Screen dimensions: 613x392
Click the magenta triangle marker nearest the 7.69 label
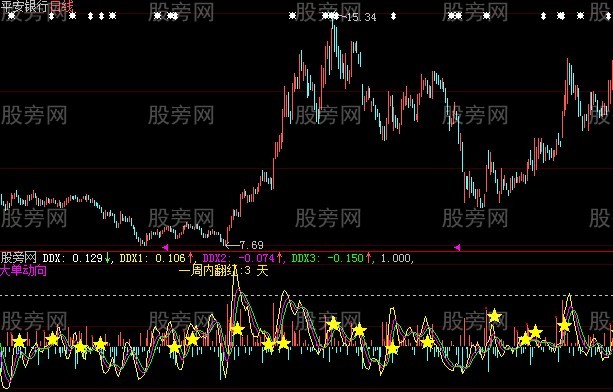click(x=165, y=247)
